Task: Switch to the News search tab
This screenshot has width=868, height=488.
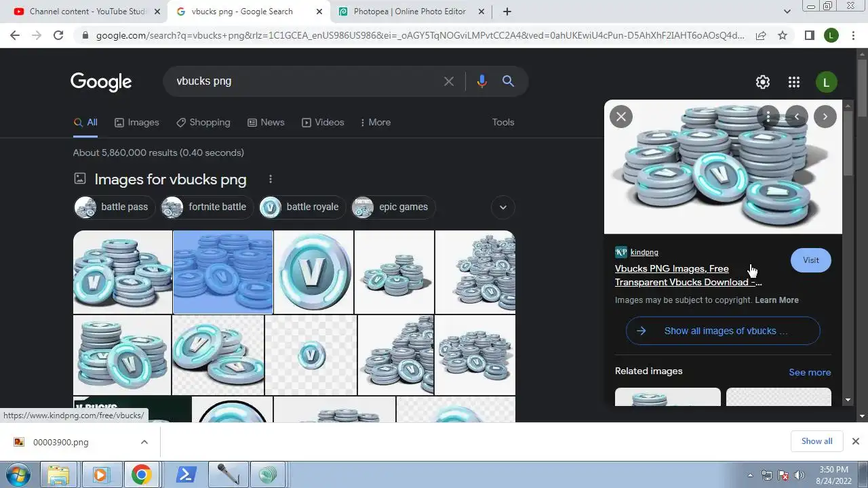Action: 266,123
